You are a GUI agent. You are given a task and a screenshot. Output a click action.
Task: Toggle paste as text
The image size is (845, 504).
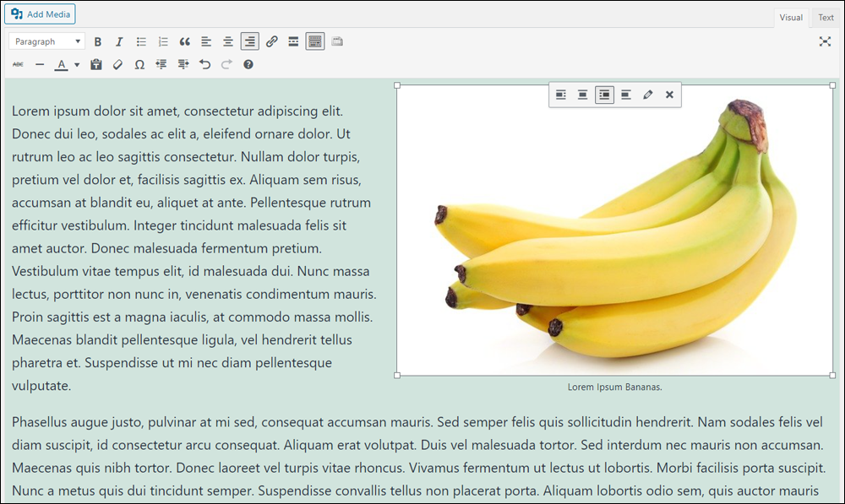(96, 65)
